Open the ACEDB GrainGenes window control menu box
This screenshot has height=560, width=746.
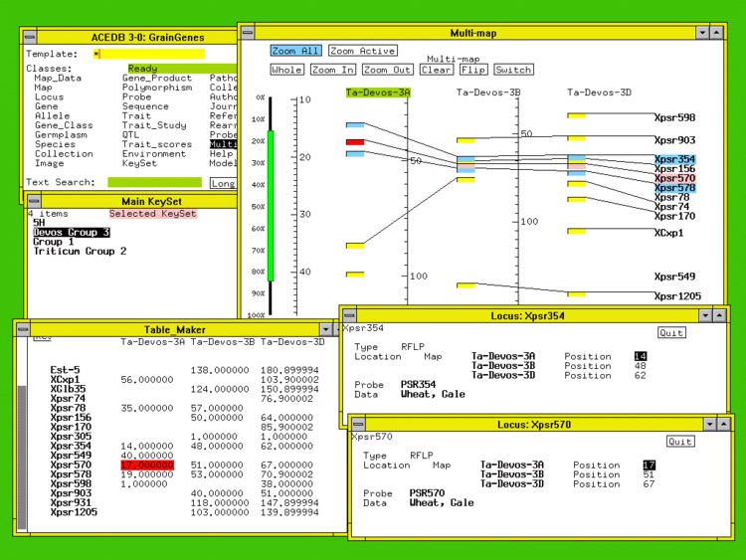click(x=30, y=36)
